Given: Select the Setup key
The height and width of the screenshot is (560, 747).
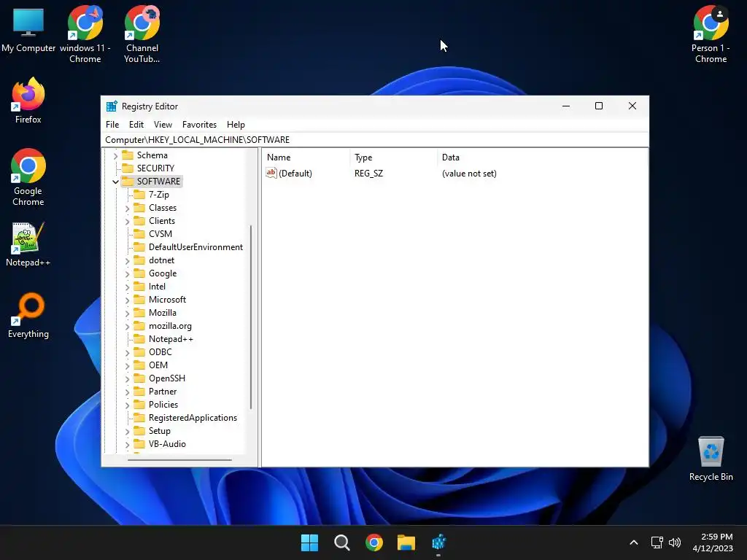Looking at the screenshot, I should click(160, 431).
